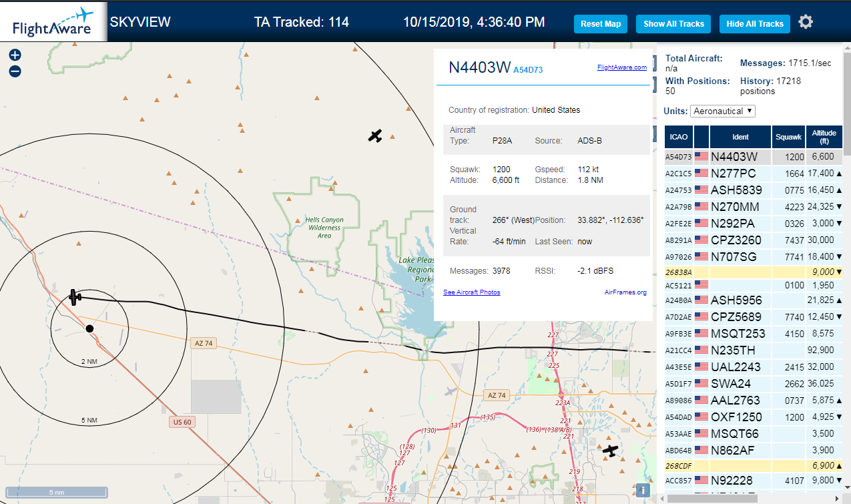Click the N4403W title in detail panel
This screenshot has width=851, height=504.
click(479, 67)
